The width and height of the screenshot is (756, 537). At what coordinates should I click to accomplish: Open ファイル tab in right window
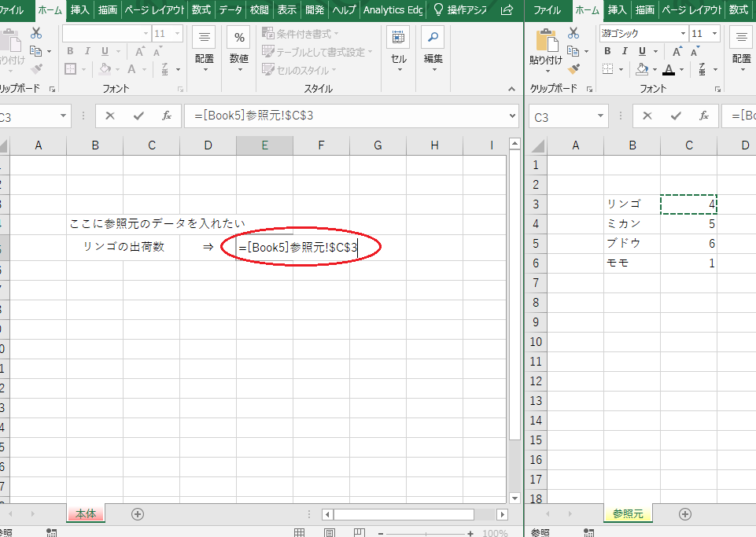click(x=548, y=10)
